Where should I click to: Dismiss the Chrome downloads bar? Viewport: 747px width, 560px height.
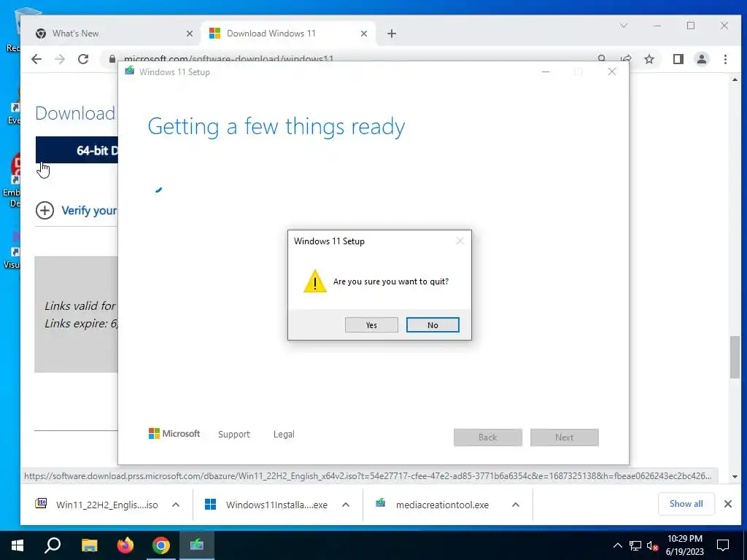point(728,504)
